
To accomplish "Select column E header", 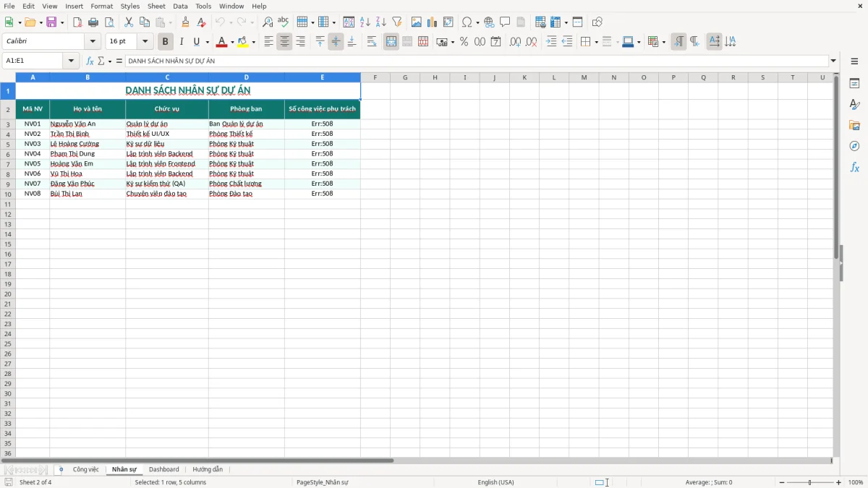I will (x=323, y=77).
